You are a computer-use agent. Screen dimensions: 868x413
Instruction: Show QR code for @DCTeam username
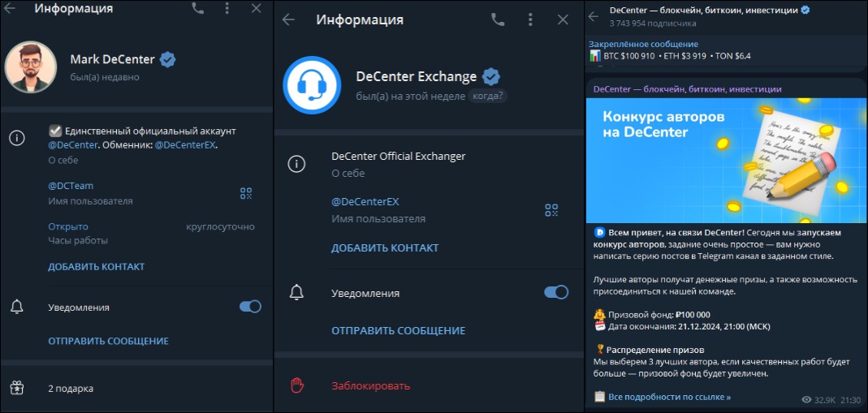pyautogui.click(x=246, y=193)
